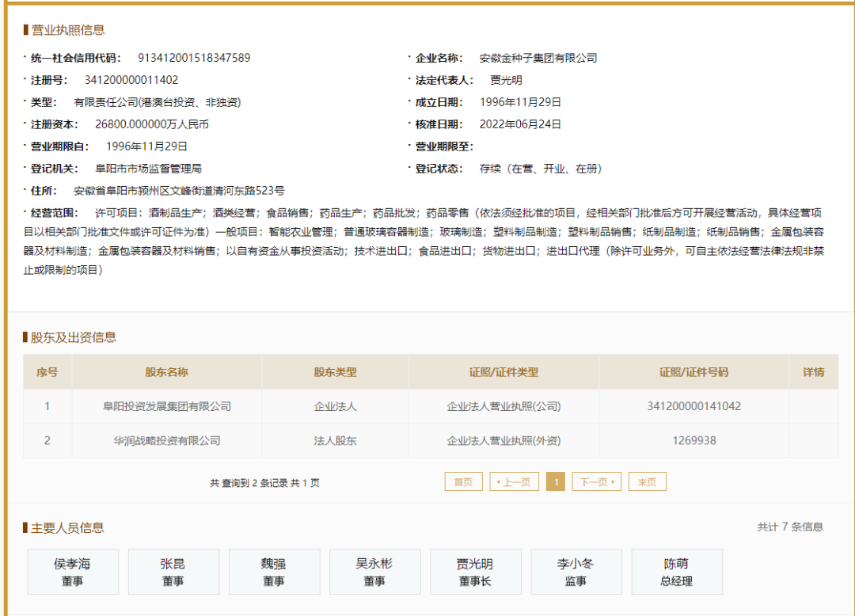Click 共计 7 条信息 count text
The width and height of the screenshot is (855, 616).
click(x=790, y=527)
